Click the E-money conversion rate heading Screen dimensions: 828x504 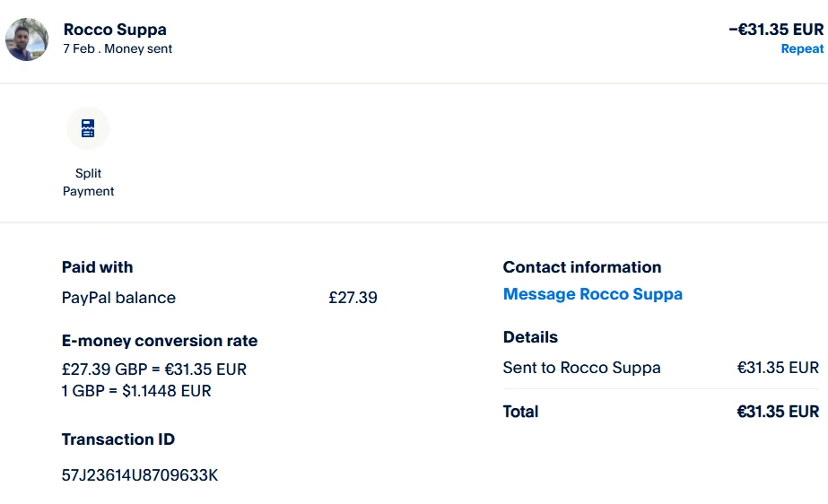click(x=160, y=341)
